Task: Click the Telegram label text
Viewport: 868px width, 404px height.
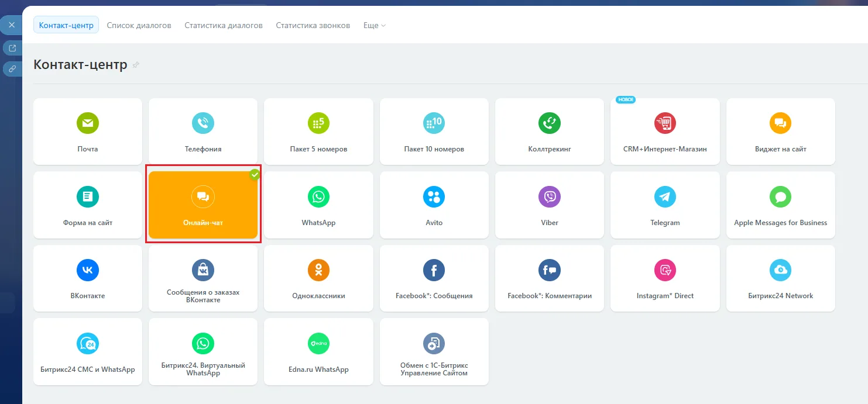Action: [665, 223]
